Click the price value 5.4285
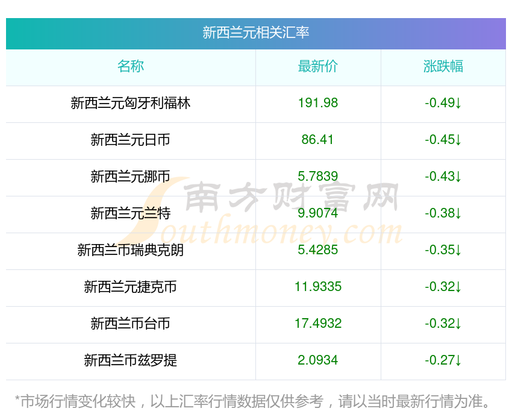This screenshot has height=420, width=512. [317, 250]
